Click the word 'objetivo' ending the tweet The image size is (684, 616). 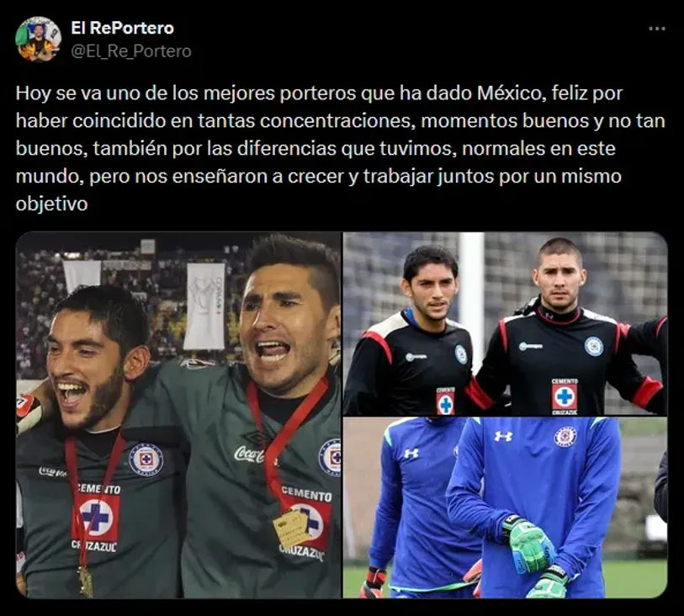point(52,204)
